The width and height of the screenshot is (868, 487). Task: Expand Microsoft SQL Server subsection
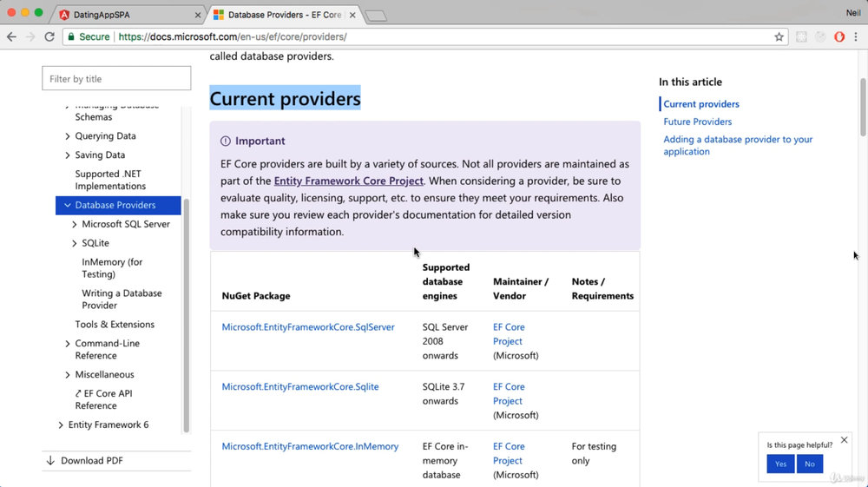click(74, 224)
